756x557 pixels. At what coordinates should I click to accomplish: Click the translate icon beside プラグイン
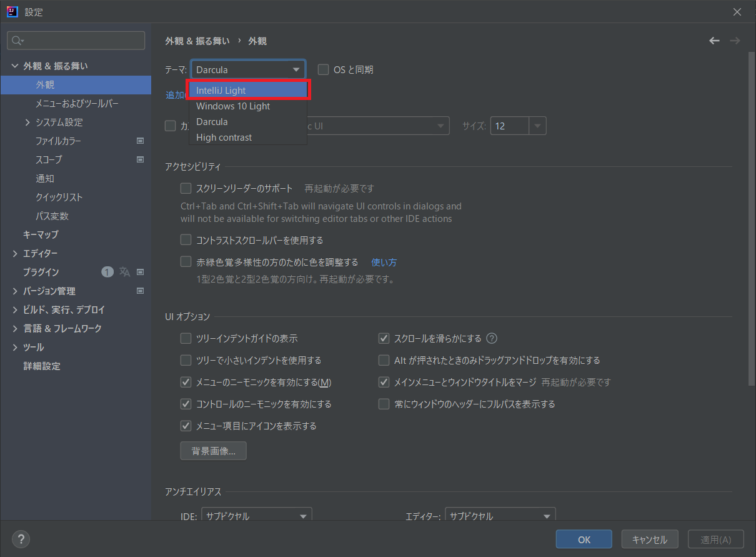tap(125, 272)
